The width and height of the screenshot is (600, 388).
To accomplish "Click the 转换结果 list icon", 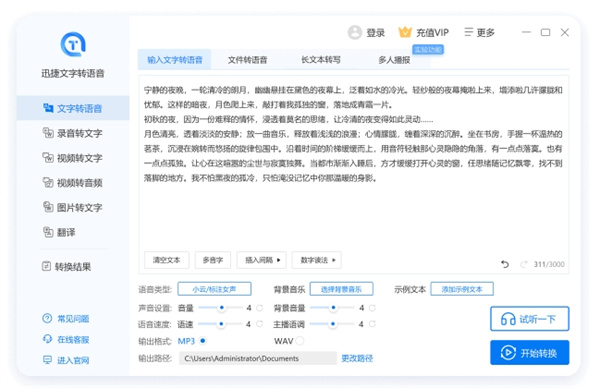I will click(46, 266).
